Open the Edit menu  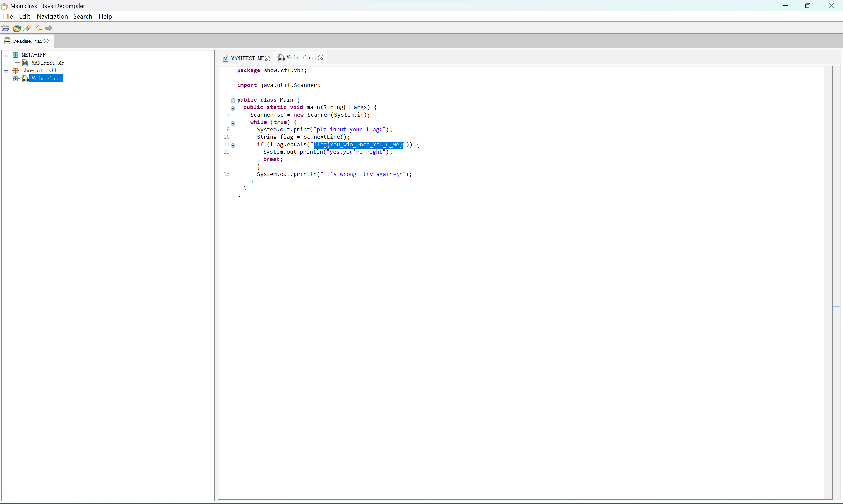click(24, 16)
